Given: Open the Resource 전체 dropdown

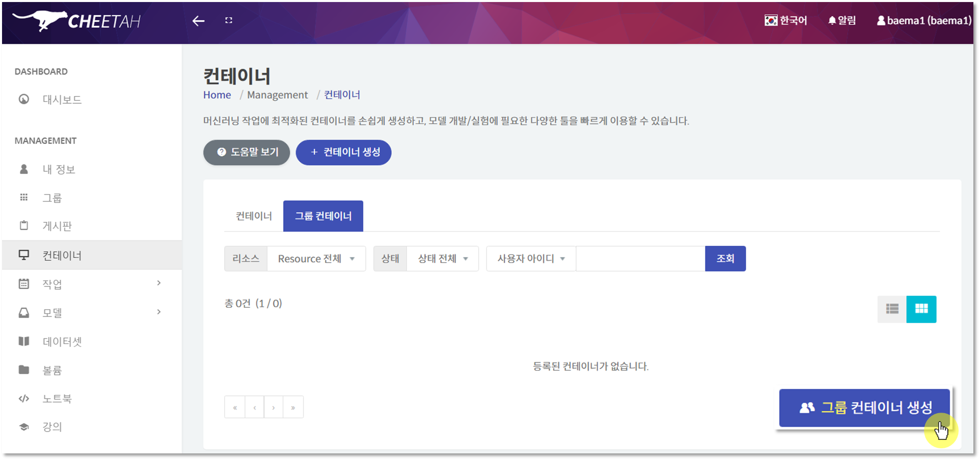Looking at the screenshot, I should coord(316,258).
